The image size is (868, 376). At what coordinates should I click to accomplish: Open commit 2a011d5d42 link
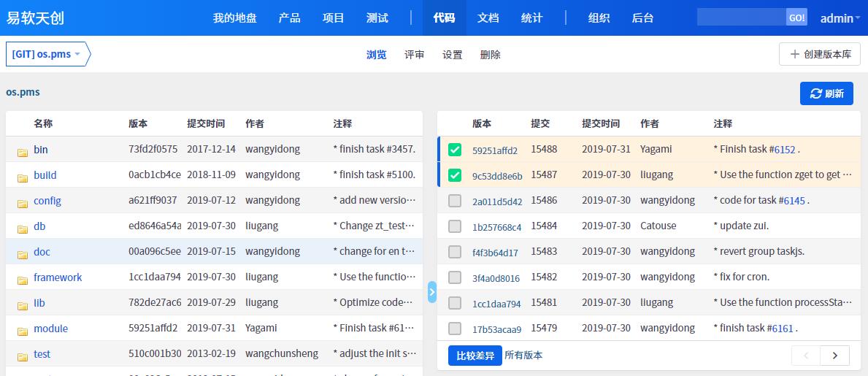497,202
